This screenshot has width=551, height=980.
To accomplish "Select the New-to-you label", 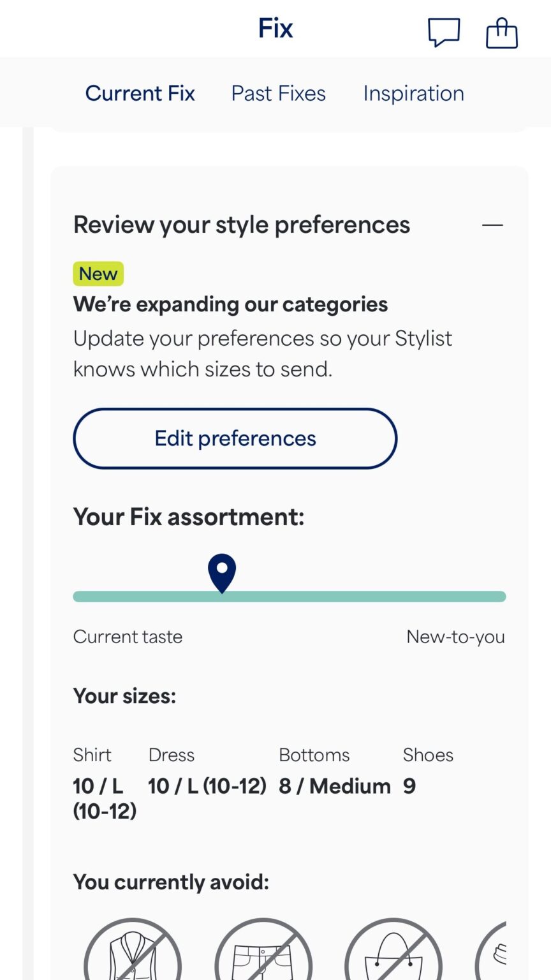I will (x=455, y=636).
